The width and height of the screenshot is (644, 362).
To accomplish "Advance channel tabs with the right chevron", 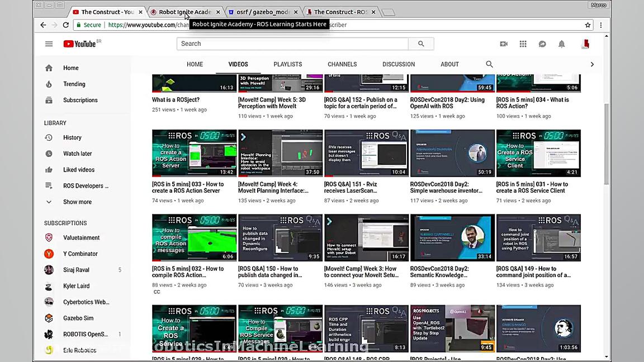I will click(592, 64).
